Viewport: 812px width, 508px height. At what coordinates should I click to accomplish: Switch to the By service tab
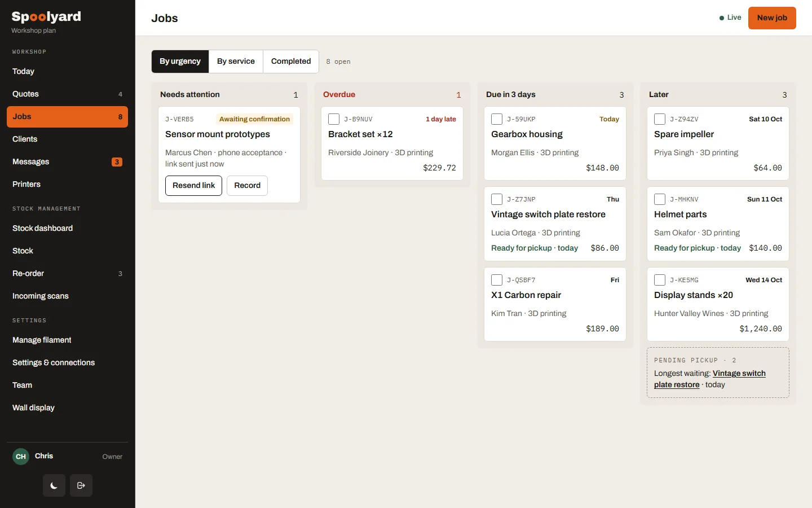(236, 62)
